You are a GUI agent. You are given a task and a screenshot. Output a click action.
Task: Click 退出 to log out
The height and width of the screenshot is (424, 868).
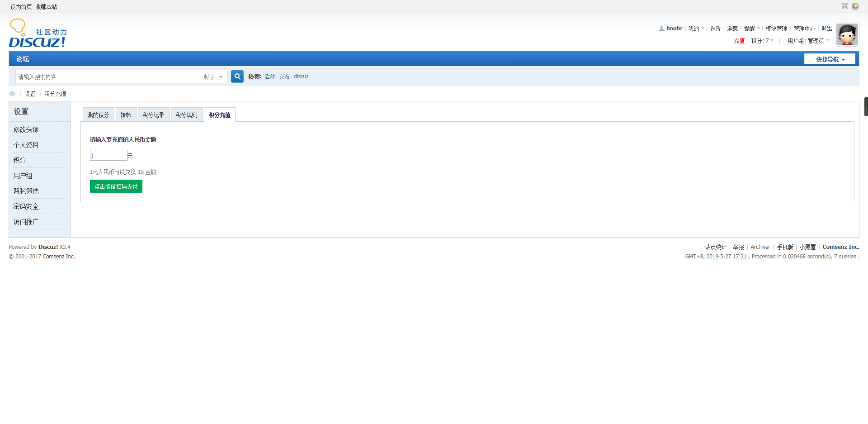tap(826, 29)
